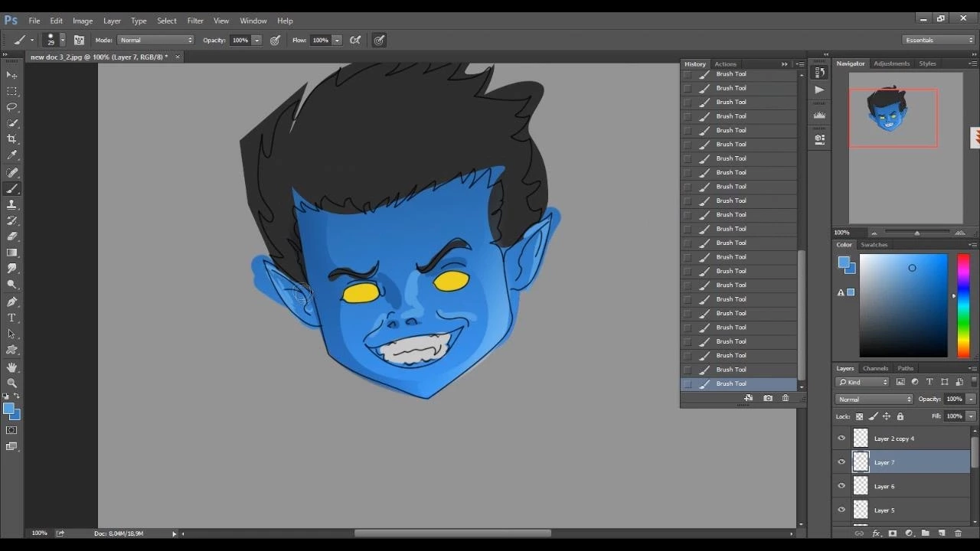Viewport: 980px width, 551px height.
Task: Select the Rectangular Marquee tool
Action: (x=11, y=91)
